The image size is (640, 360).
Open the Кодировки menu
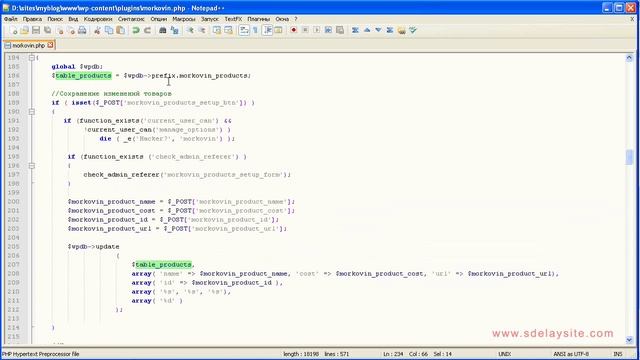click(98, 19)
